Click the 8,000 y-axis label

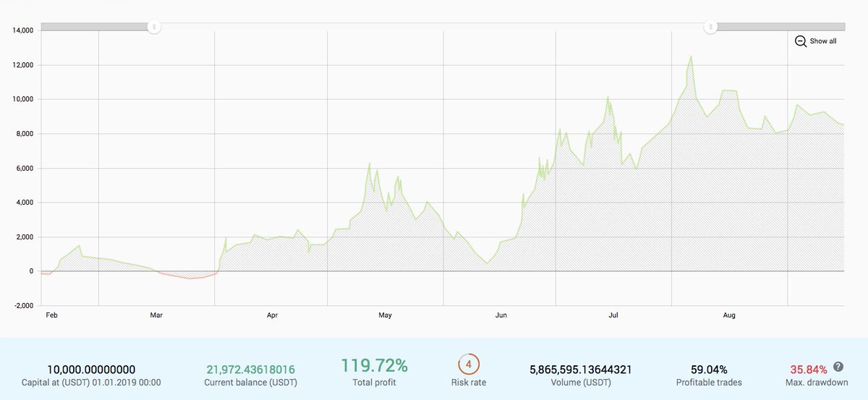(x=25, y=134)
